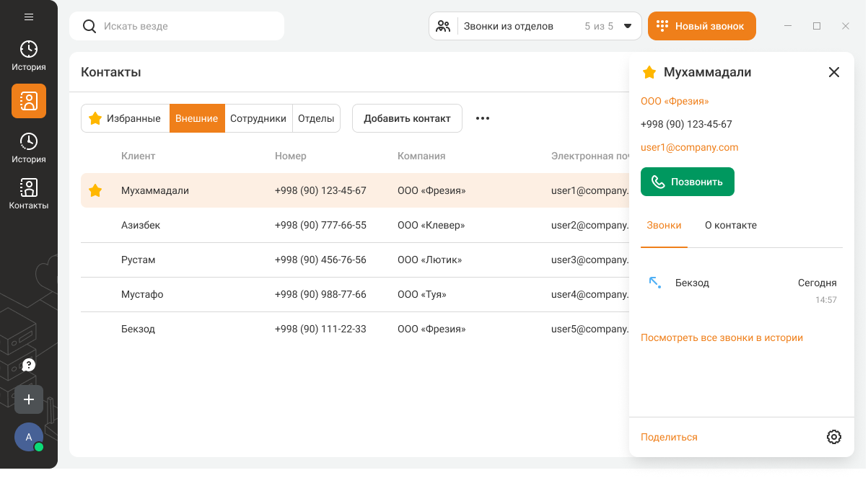The image size is (868, 478).
Task: Unfavorite Мухаммадали via star in detail panel header
Action: (649, 72)
